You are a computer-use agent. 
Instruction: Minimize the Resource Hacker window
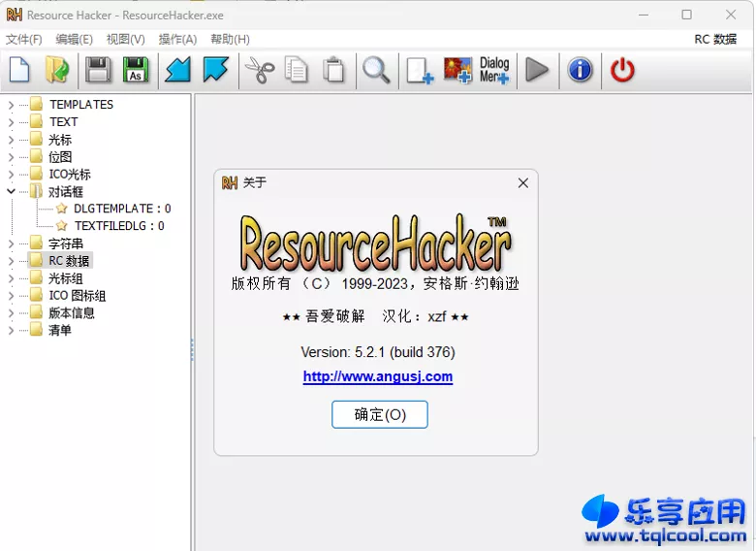click(x=644, y=15)
